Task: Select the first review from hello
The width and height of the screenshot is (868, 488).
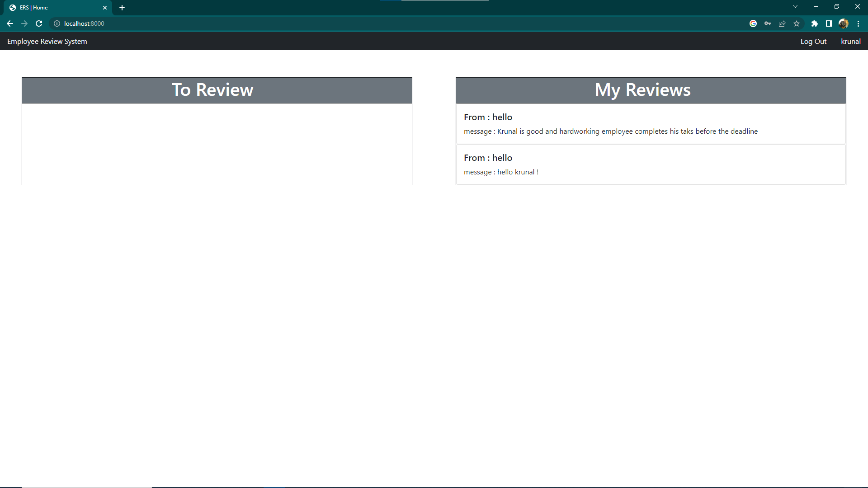Action: 651,124
